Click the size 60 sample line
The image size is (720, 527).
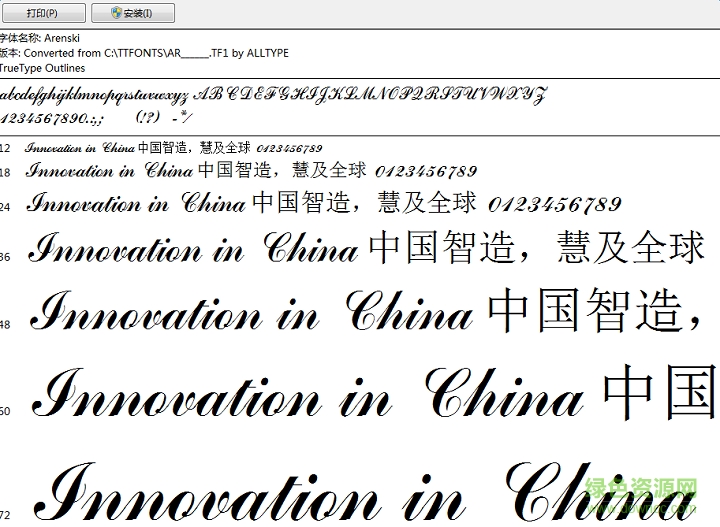pyautogui.click(x=373, y=392)
